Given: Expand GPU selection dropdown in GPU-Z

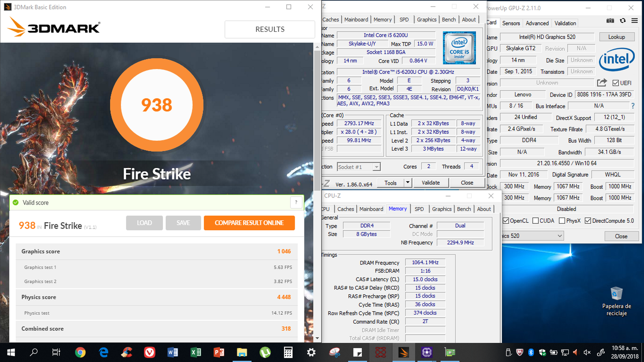Looking at the screenshot, I should [560, 236].
